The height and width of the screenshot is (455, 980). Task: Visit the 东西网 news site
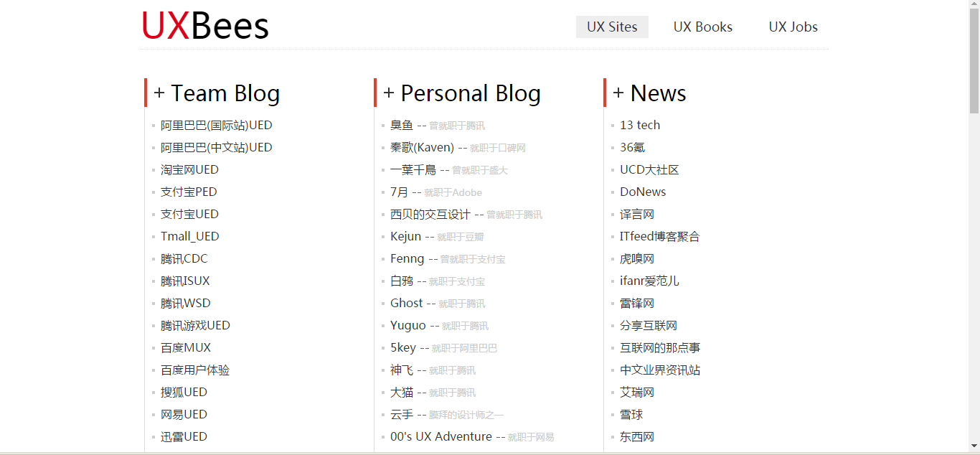coord(637,436)
